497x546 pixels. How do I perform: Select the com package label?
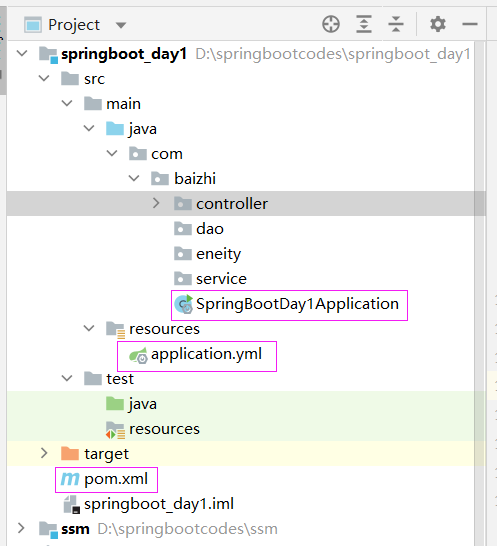(167, 154)
